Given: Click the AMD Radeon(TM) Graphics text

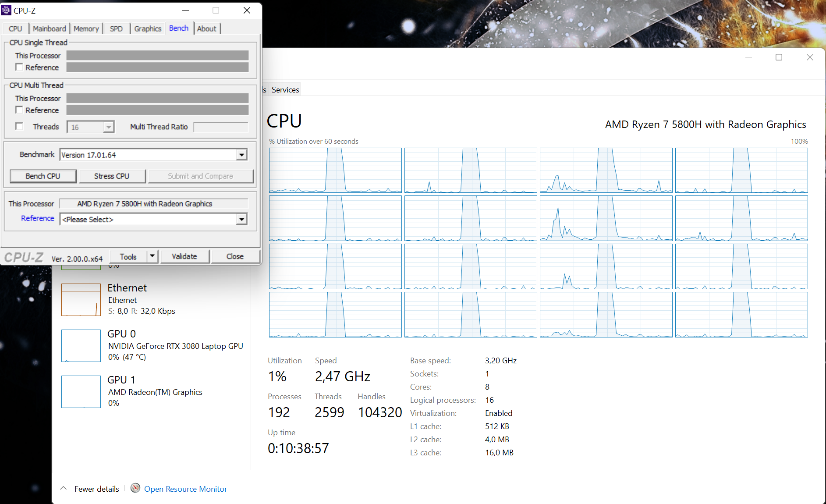Looking at the screenshot, I should 155,392.
